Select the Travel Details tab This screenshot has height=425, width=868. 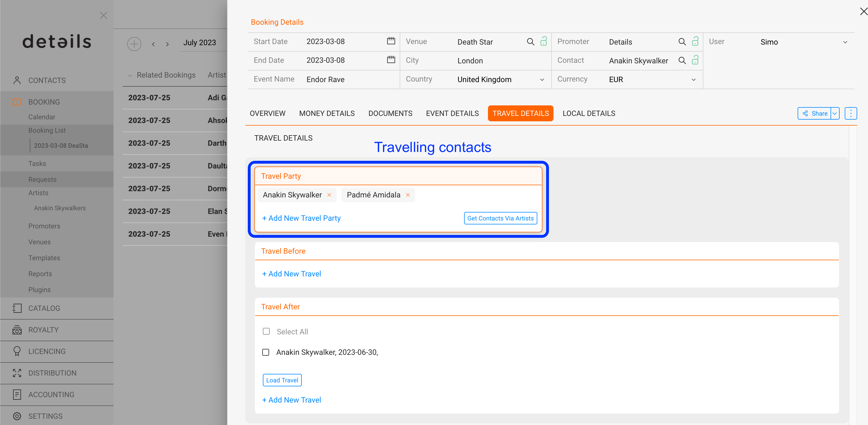click(521, 113)
